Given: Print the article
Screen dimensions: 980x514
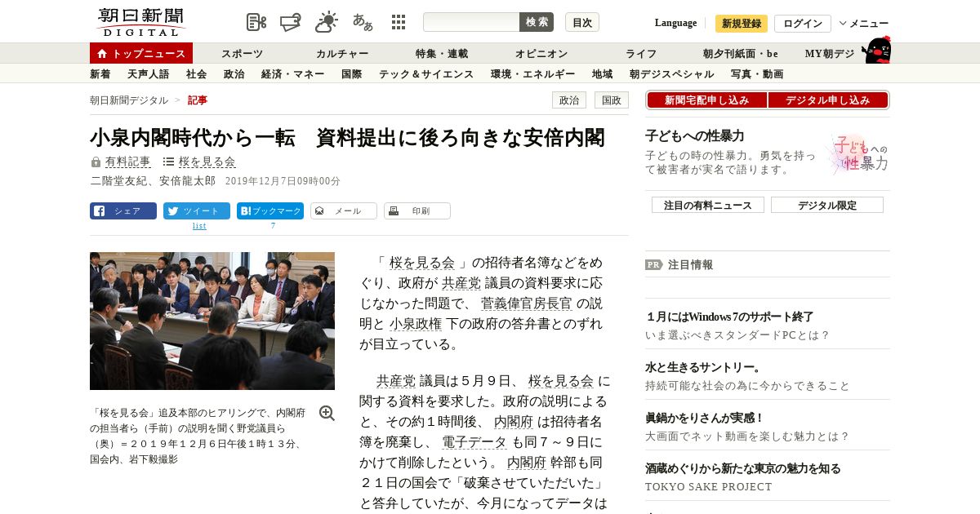Looking at the screenshot, I should click(417, 210).
